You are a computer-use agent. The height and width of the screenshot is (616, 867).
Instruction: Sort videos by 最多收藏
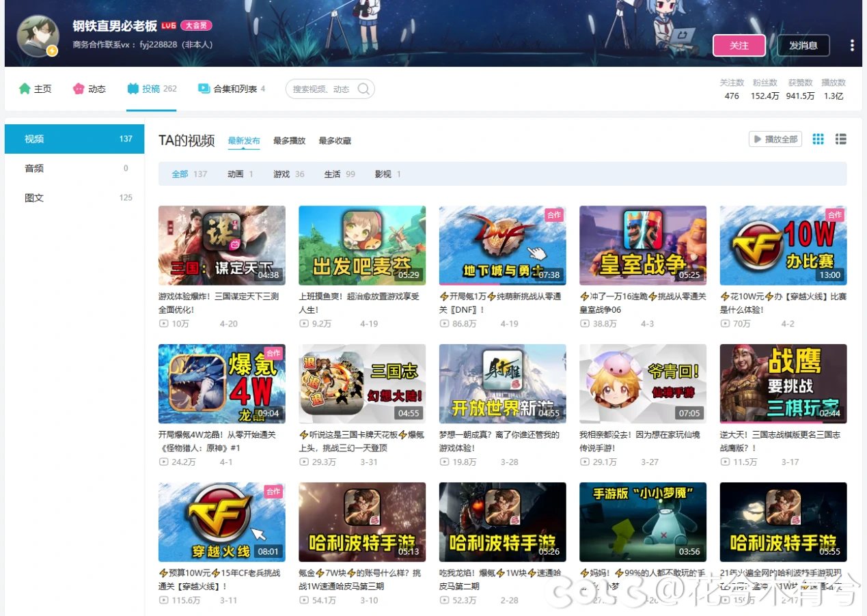coord(335,141)
